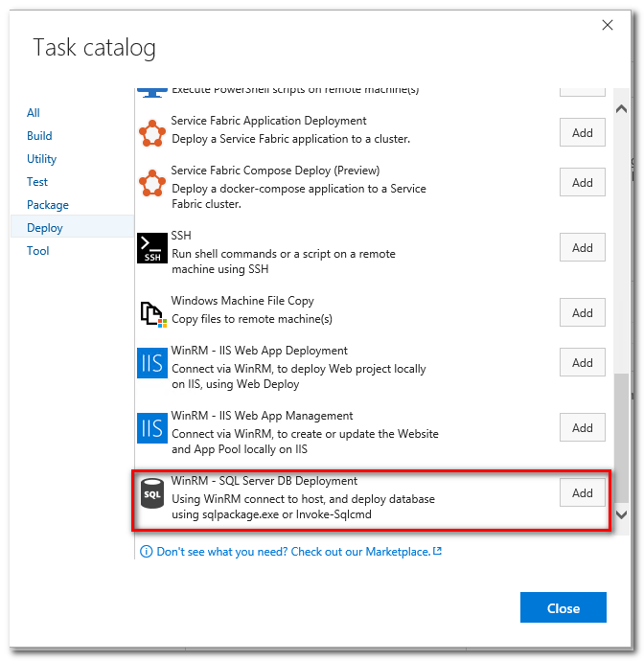
Task: Switch to the Build category
Action: click(39, 136)
